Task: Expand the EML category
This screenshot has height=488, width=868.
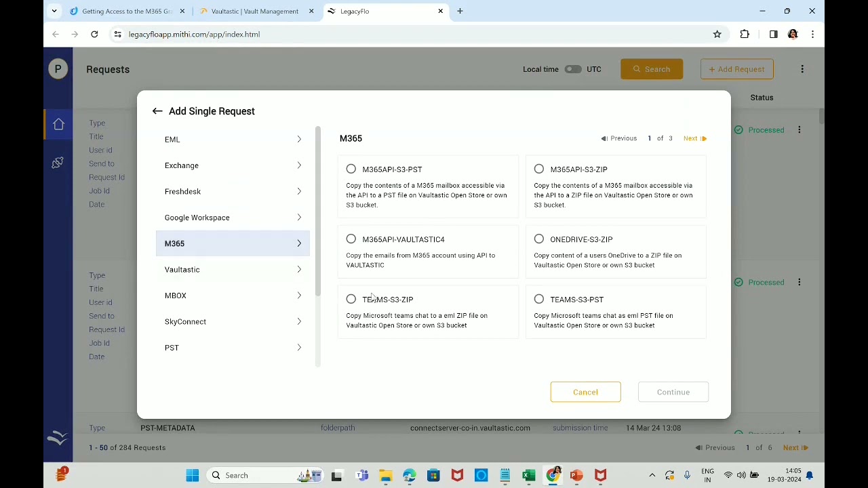Action: tap(233, 140)
